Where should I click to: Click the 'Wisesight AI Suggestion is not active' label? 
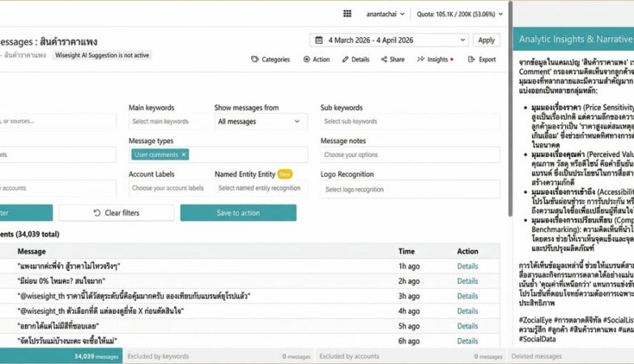click(x=102, y=55)
